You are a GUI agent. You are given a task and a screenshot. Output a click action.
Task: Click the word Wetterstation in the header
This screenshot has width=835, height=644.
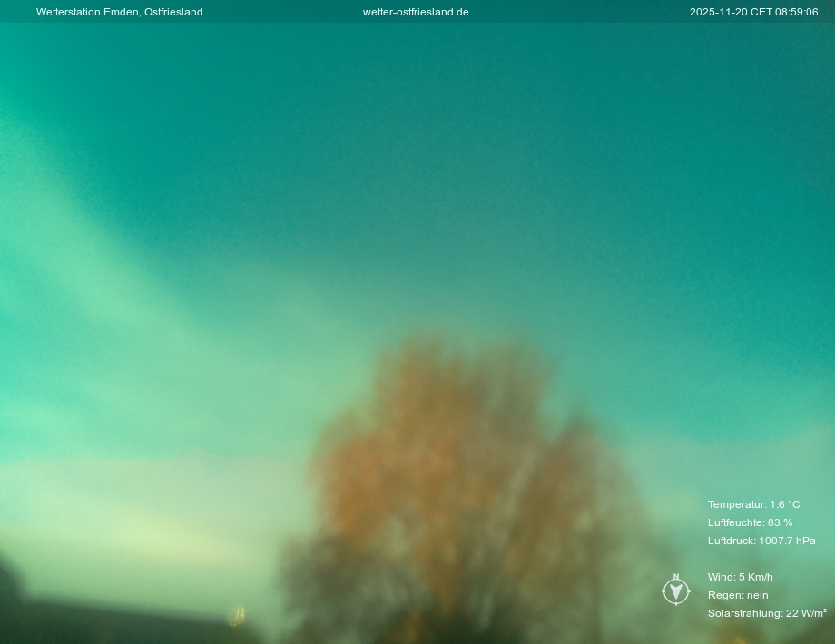[68, 12]
